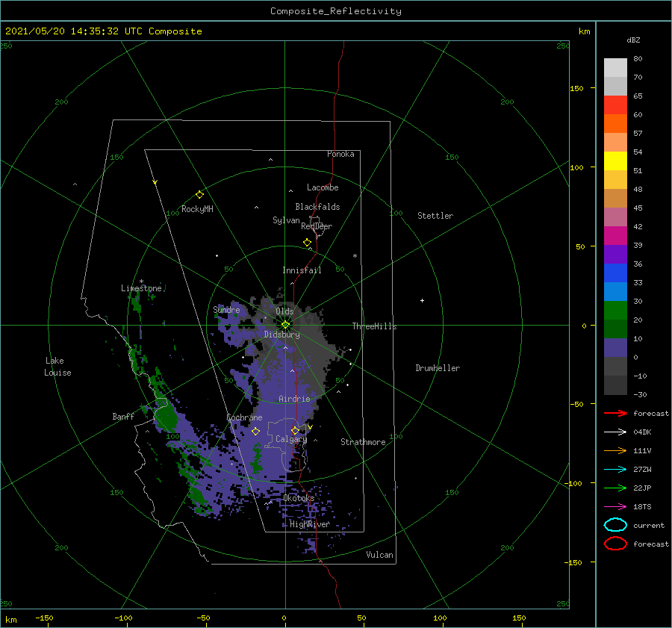This screenshot has height=628, width=672.
Task: Click the yellow diamond marker above Calgary label
Action: (295, 430)
